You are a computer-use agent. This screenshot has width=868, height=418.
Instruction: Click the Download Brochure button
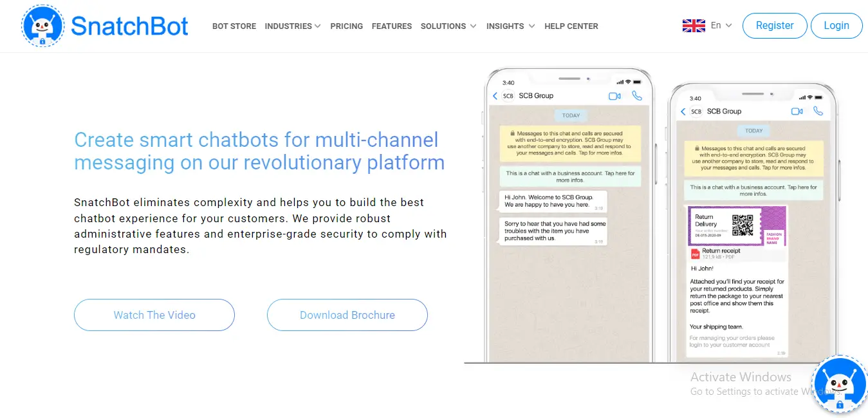pyautogui.click(x=347, y=315)
